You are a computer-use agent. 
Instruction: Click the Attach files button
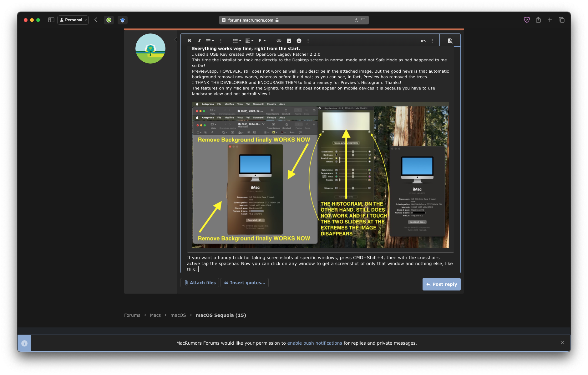[200, 283]
